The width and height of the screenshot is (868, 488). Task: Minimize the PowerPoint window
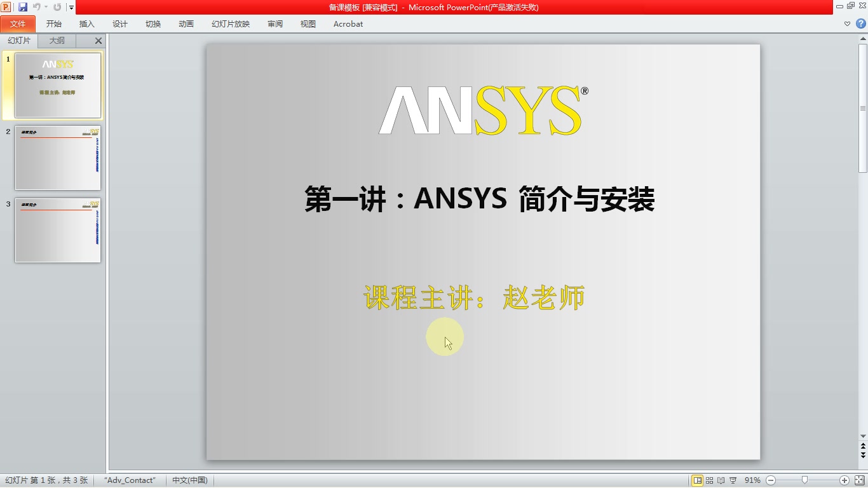pos(840,6)
